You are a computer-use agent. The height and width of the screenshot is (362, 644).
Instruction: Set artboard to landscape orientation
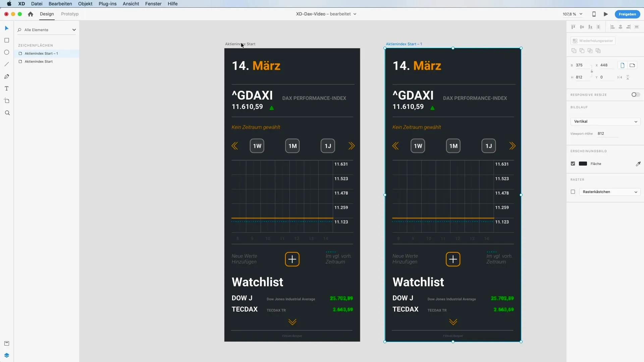(x=632, y=65)
